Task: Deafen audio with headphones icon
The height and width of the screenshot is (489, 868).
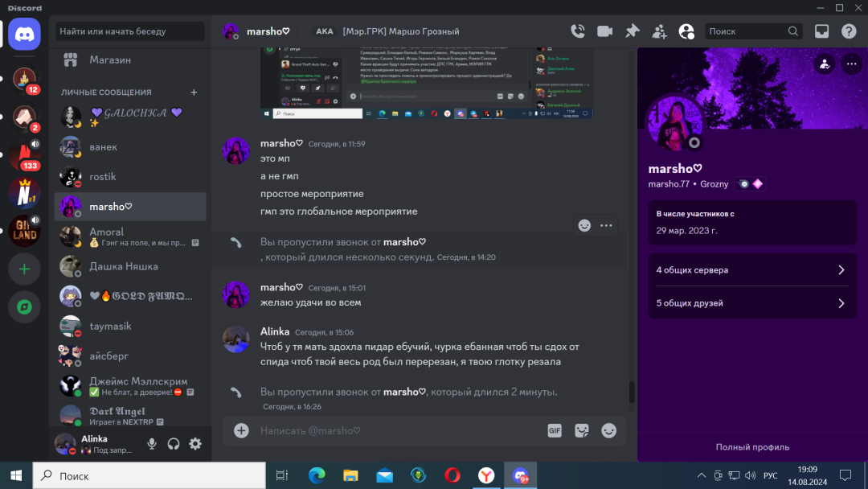Action: click(x=174, y=444)
